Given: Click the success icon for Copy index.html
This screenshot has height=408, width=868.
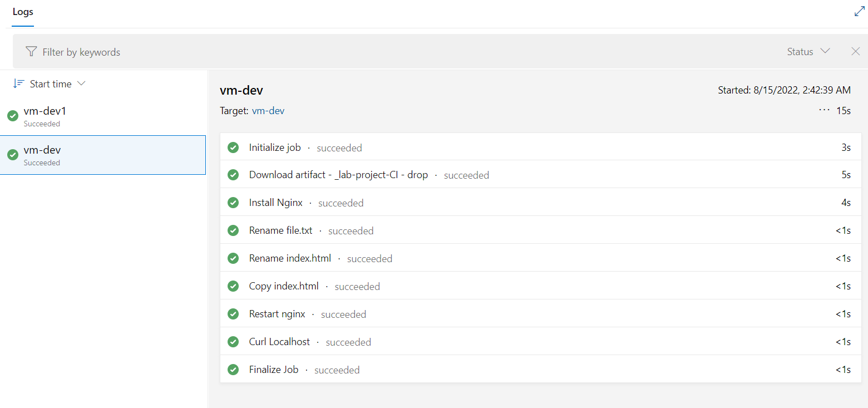Looking at the screenshot, I should pyautogui.click(x=233, y=286).
